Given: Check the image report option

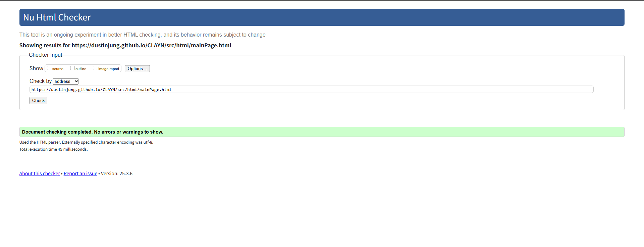Looking at the screenshot, I should [95, 68].
